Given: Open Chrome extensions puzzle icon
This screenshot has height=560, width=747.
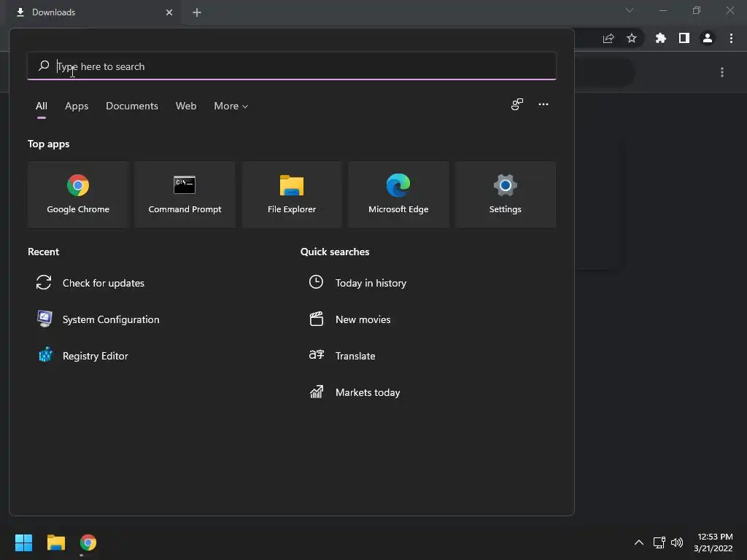Looking at the screenshot, I should (660, 38).
